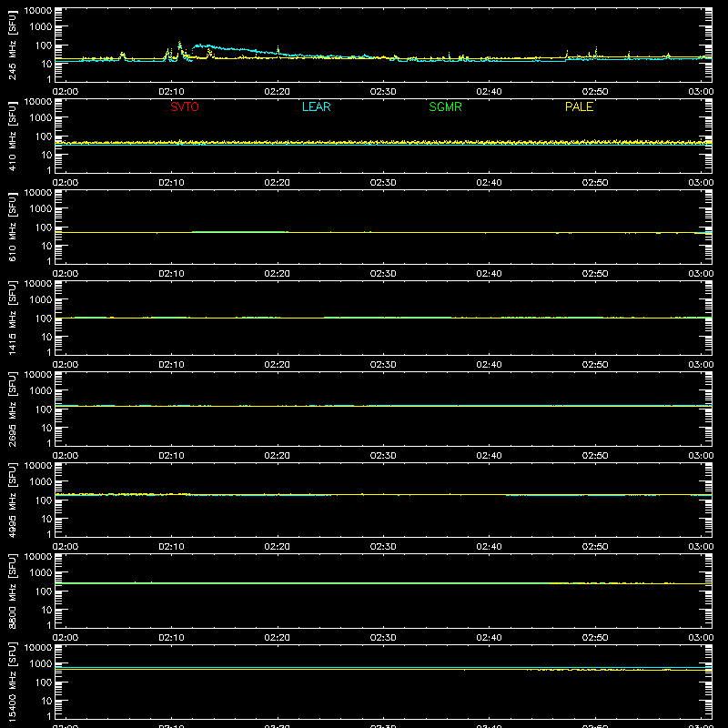Click 02:50 tick label under 1415 MHz plot
The width and height of the screenshot is (728, 728).
point(595,365)
